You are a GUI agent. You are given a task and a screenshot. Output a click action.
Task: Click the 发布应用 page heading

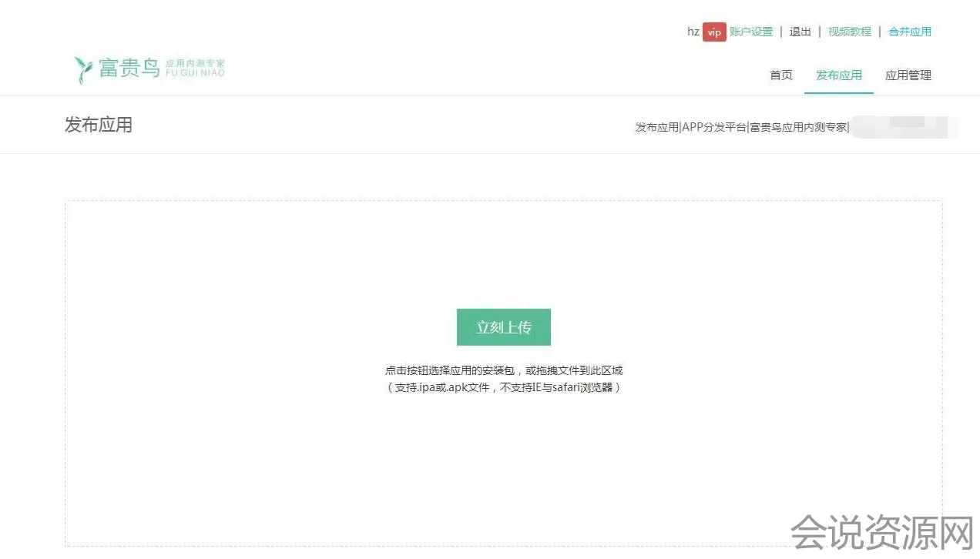pyautogui.click(x=99, y=125)
